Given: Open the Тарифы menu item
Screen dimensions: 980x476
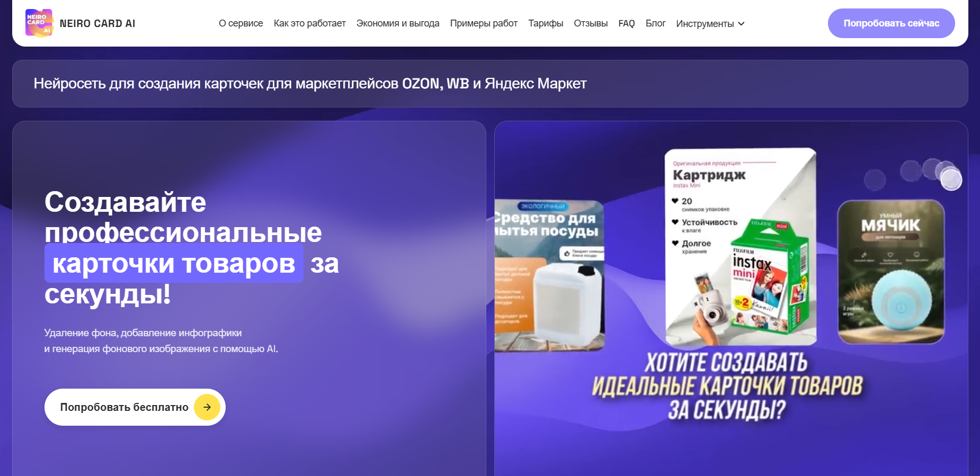Looking at the screenshot, I should coord(546,23).
